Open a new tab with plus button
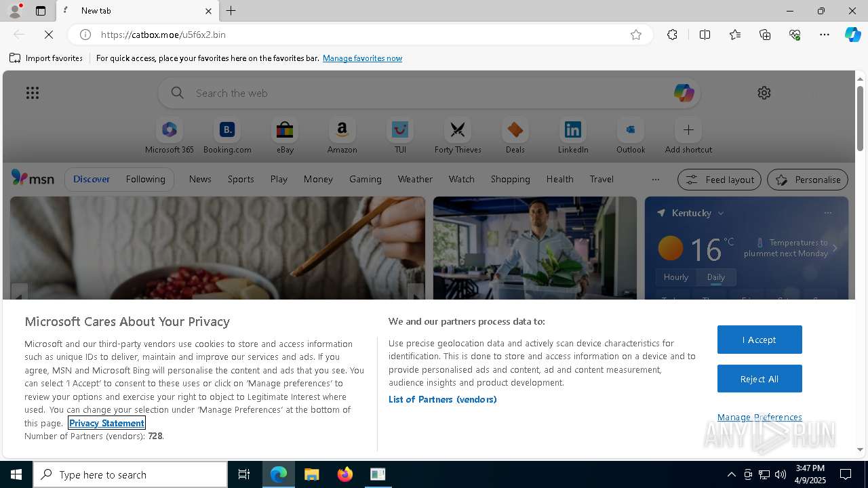 (231, 11)
